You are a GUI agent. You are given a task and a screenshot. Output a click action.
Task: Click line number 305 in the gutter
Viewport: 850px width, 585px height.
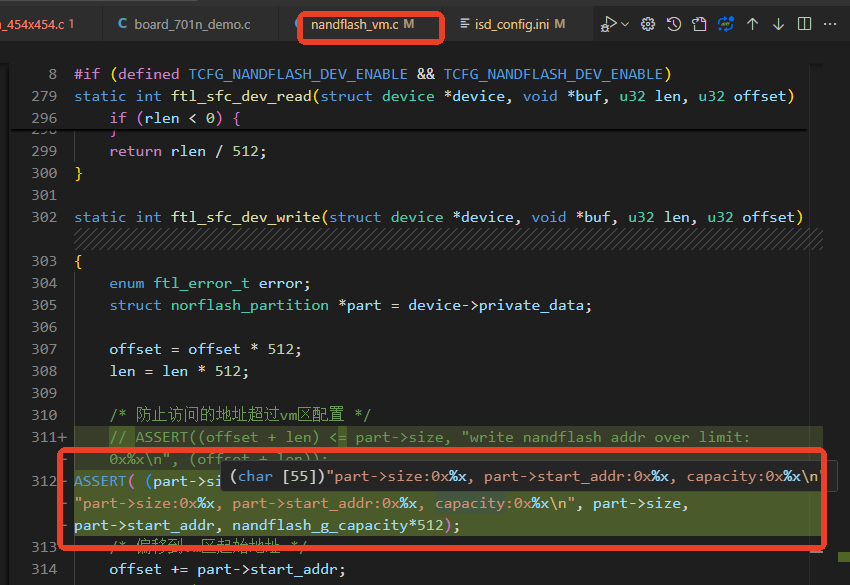[44, 305]
